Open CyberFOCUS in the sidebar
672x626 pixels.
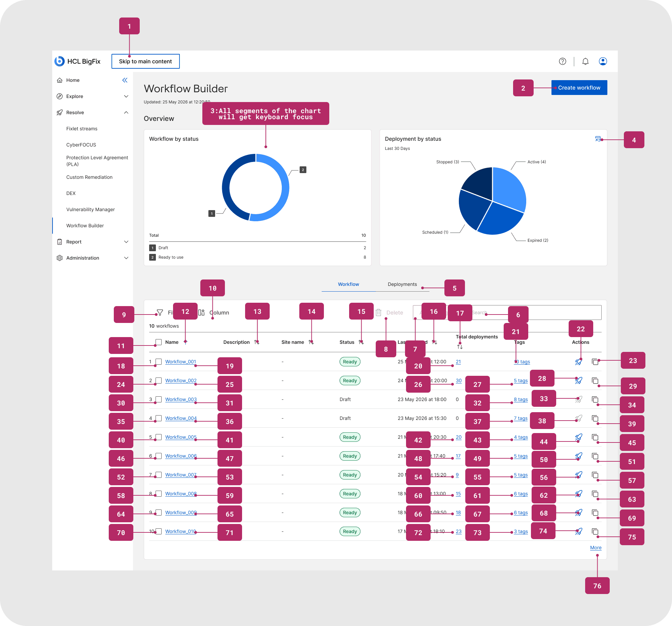click(x=81, y=145)
